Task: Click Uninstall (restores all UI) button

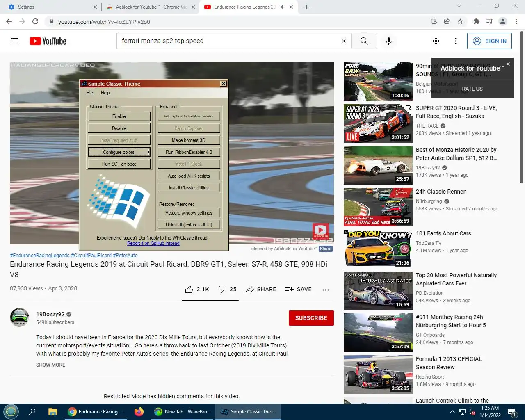Action: [189, 225]
